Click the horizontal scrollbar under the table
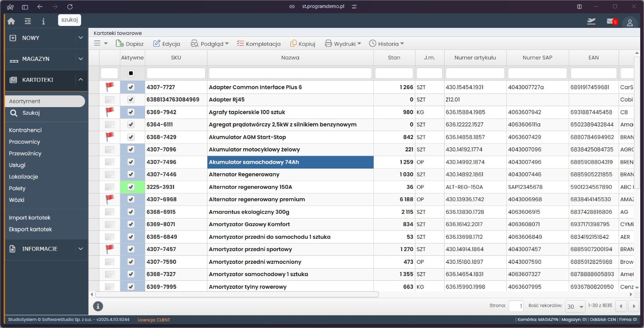 237,294
